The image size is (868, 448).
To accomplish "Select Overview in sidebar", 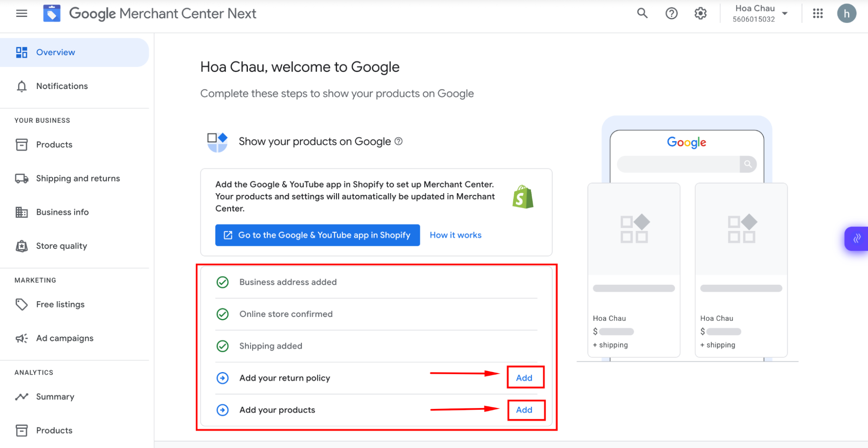I will pyautogui.click(x=74, y=52).
